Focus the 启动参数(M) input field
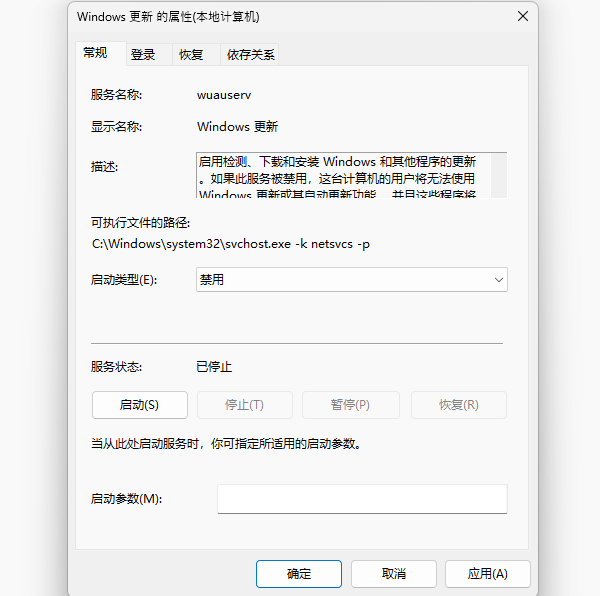 362,499
